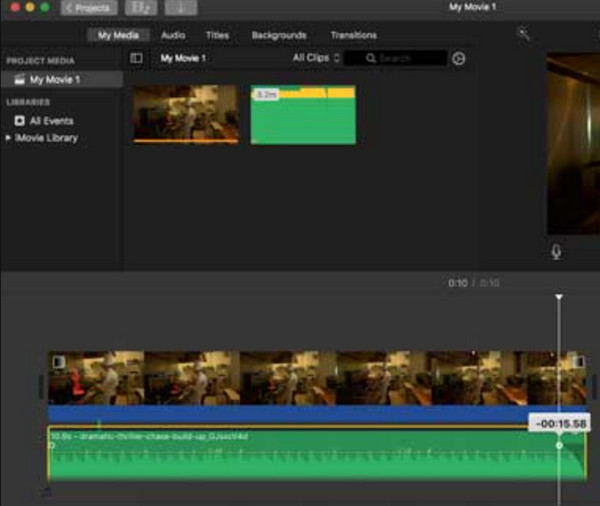This screenshot has width=600, height=506.
Task: Click the right transition icon on video clip
Action: [579, 362]
